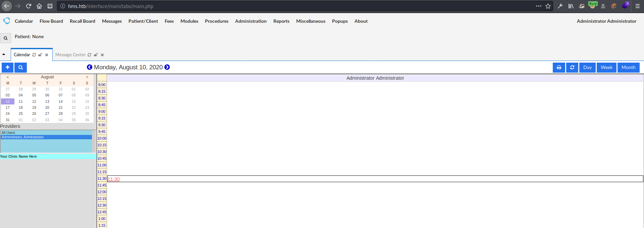
Task: Click the blue refresh calendar button
Action: pyautogui.click(x=572, y=68)
